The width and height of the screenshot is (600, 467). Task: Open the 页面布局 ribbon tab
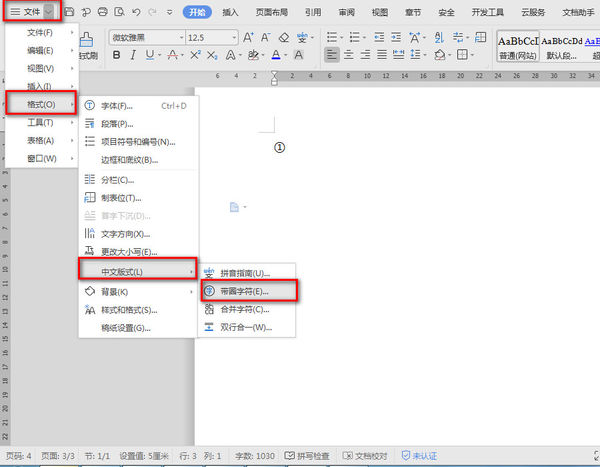tap(272, 12)
